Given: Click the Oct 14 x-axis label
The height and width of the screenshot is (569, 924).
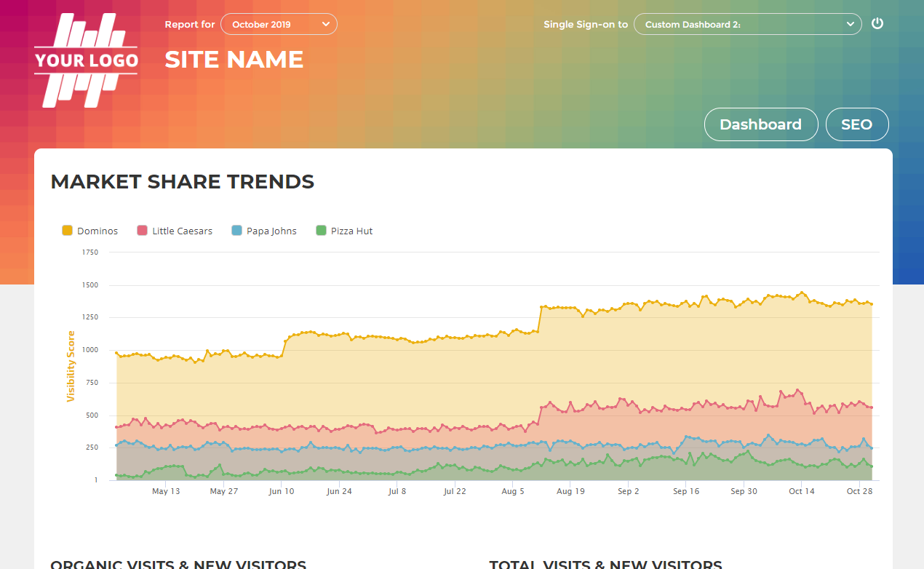Looking at the screenshot, I should [801, 491].
